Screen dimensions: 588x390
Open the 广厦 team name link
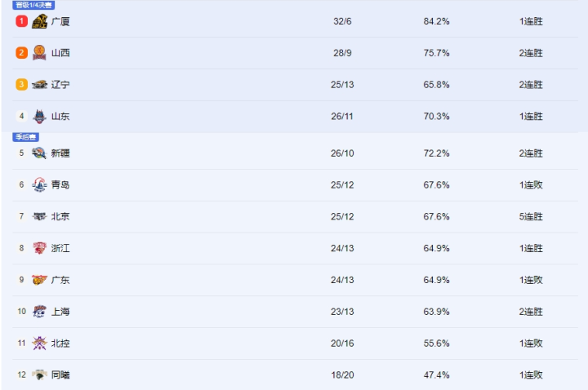coord(60,21)
